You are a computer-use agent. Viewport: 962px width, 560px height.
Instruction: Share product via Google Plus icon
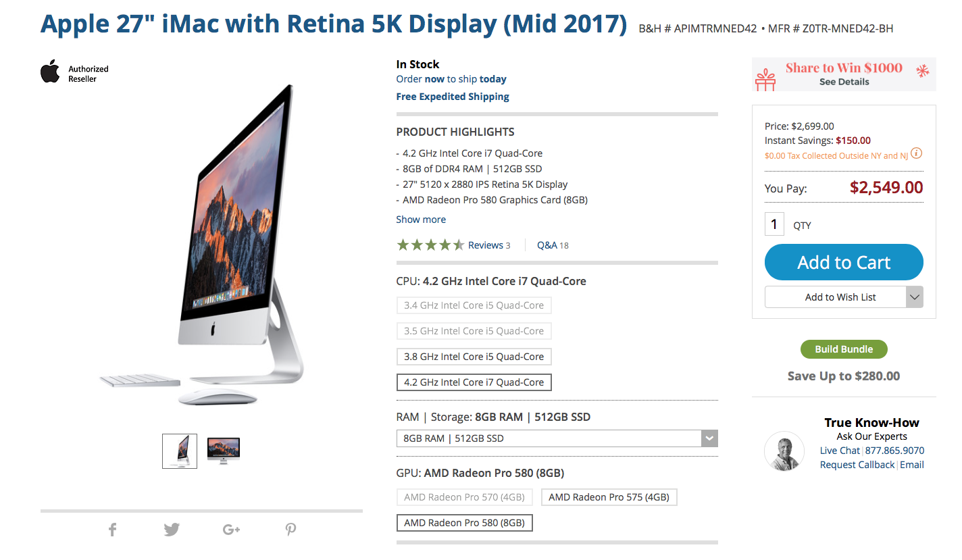click(x=231, y=530)
